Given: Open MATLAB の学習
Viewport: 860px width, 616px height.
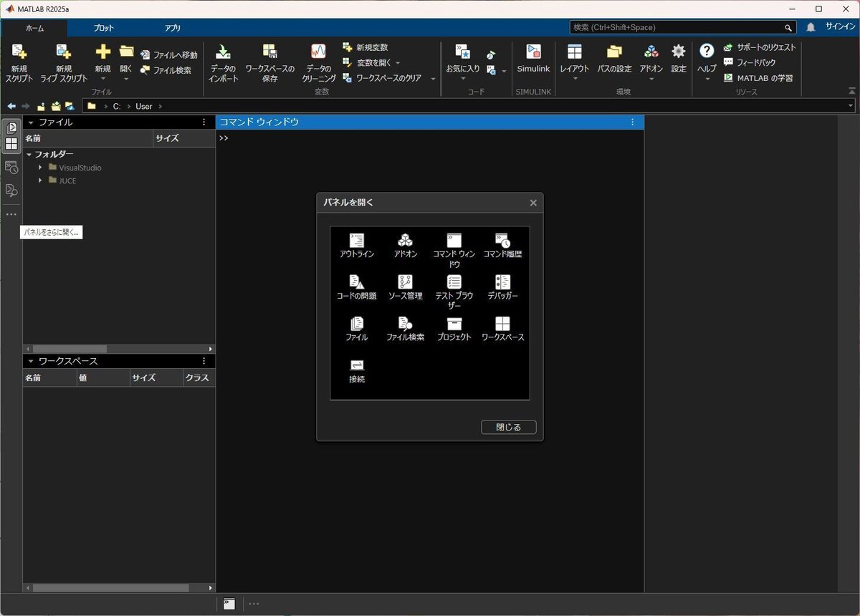Looking at the screenshot, I should click(x=758, y=78).
